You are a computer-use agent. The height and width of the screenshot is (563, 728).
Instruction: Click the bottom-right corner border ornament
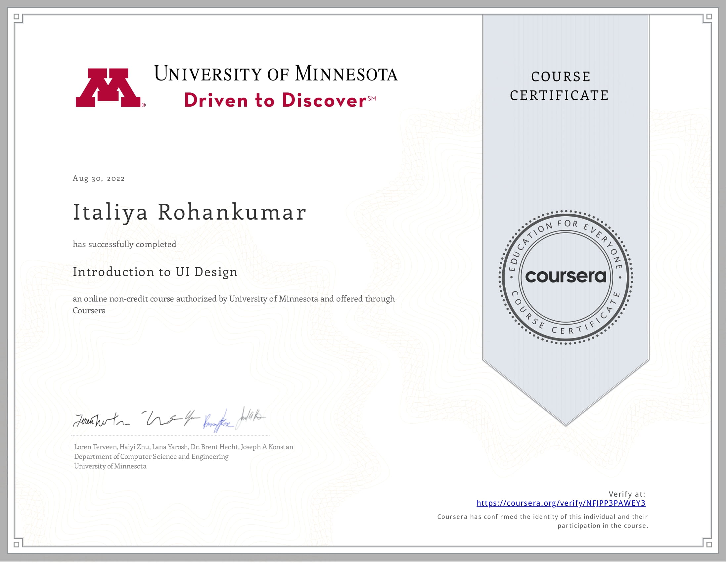click(x=709, y=544)
